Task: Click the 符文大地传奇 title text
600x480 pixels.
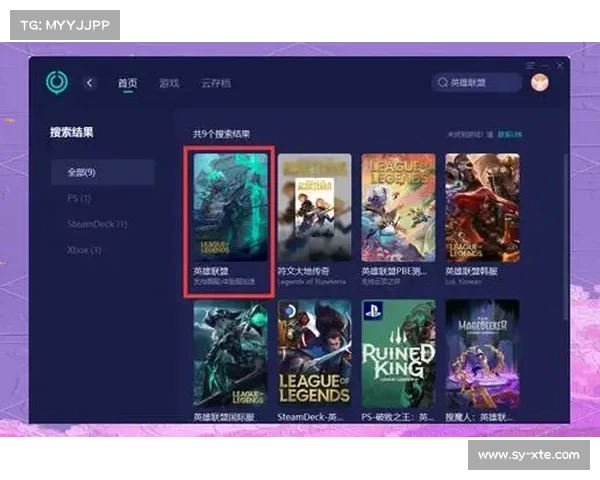Action: point(303,271)
